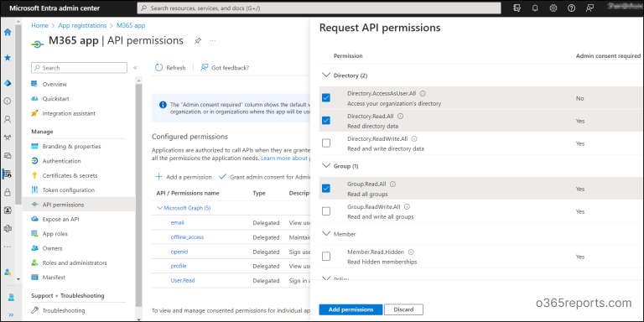
Task: Open the notifications bell
Action: (535, 8)
